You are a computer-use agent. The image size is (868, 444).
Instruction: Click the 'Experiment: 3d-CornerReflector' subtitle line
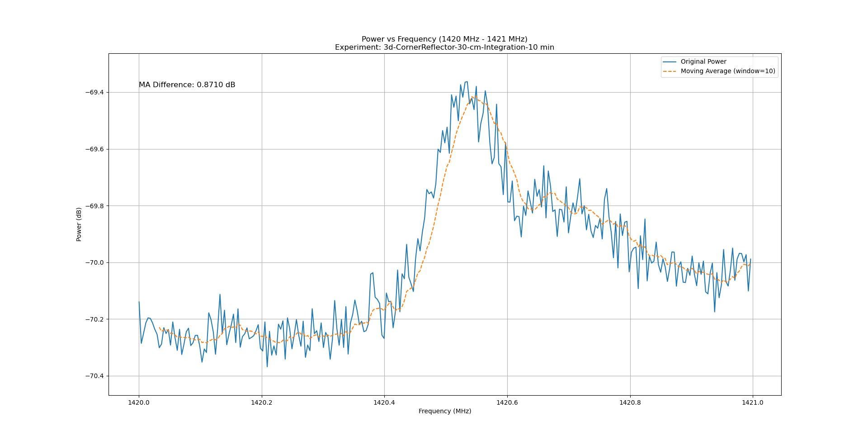[x=444, y=47]
